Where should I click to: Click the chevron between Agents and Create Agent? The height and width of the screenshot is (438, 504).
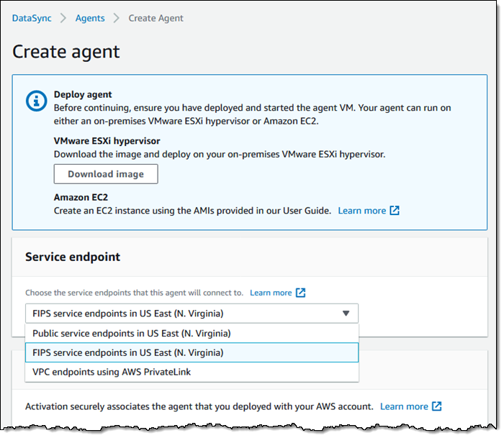116,18
